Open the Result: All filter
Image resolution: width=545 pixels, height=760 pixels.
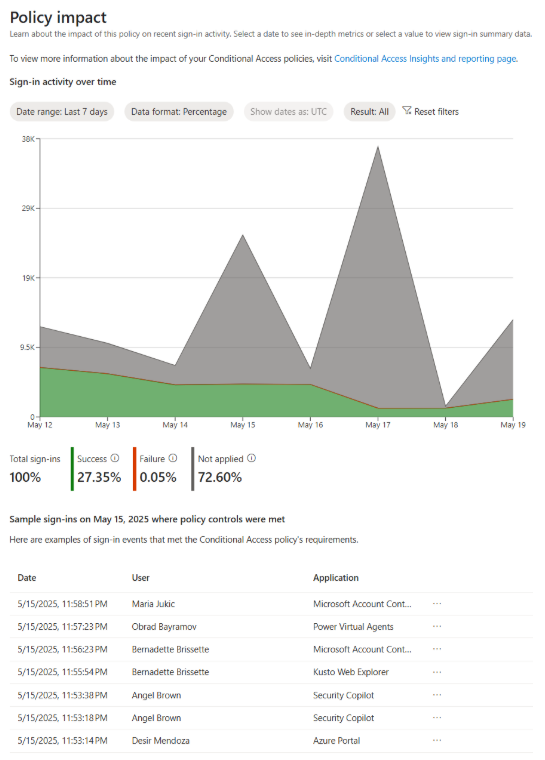coord(369,111)
